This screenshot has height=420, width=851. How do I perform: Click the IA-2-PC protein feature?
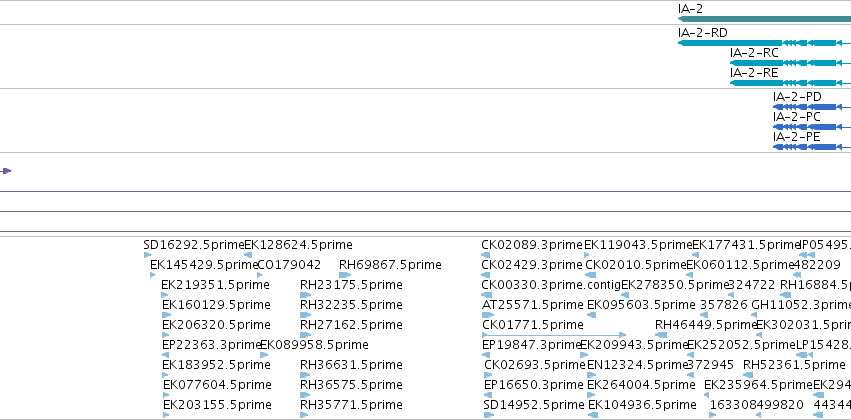[812, 127]
